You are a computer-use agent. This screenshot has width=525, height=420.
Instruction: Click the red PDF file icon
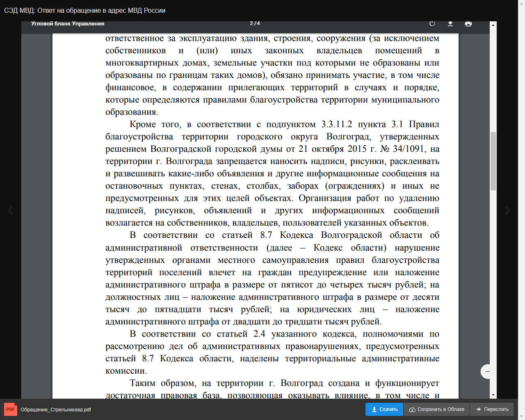(x=11, y=409)
